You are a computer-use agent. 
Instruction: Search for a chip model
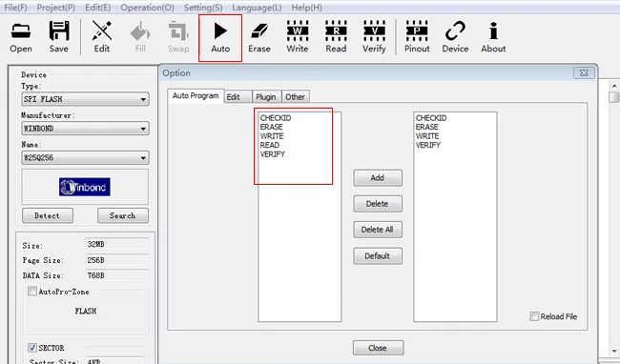click(123, 215)
